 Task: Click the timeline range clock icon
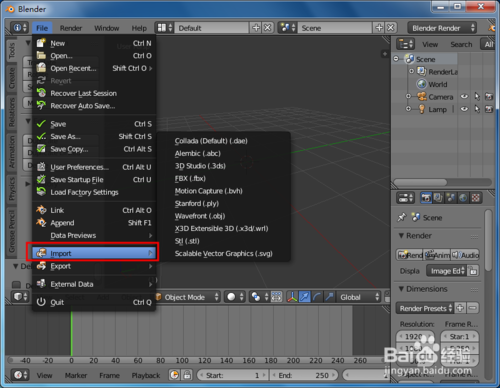(175, 375)
